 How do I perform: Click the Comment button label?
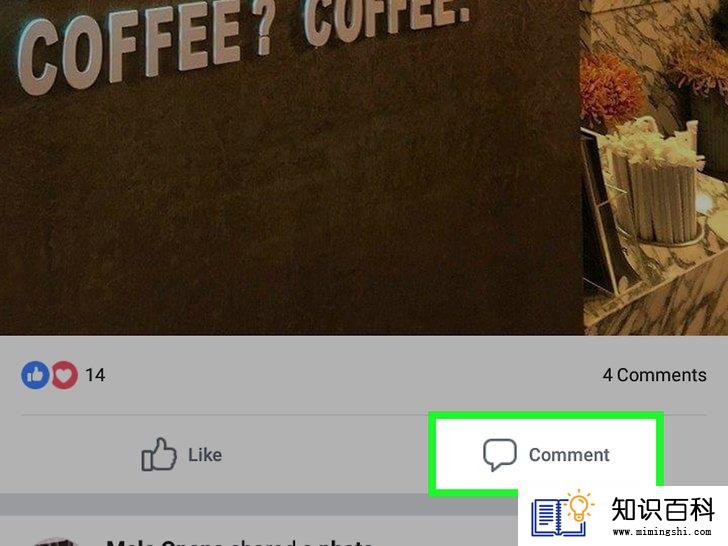pyautogui.click(x=569, y=455)
